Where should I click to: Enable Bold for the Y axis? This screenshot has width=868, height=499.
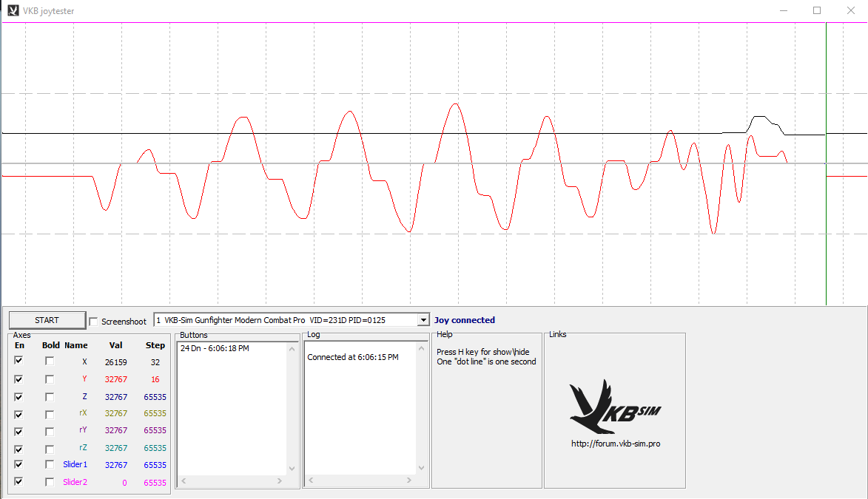tap(50, 379)
